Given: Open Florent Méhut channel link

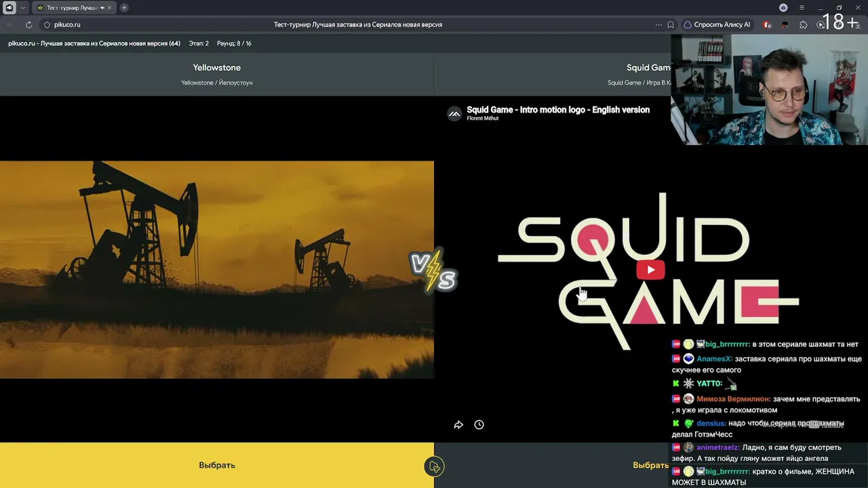Looking at the screenshot, I should 483,119.
